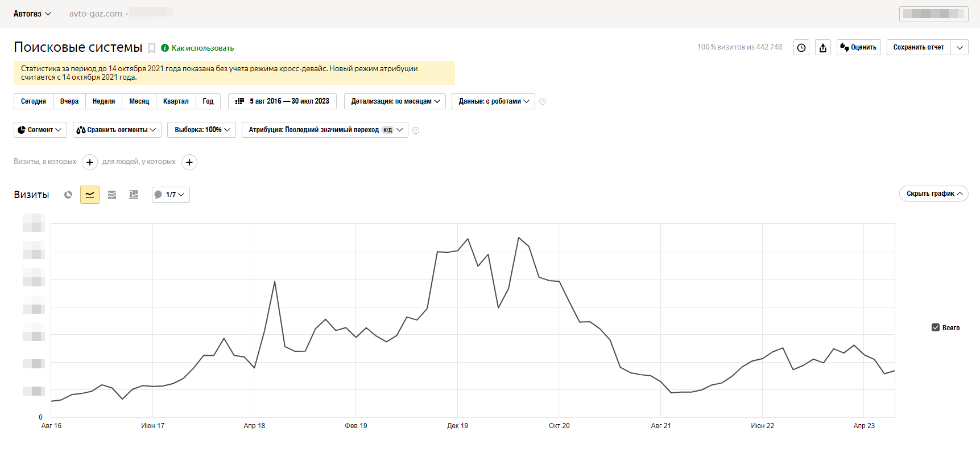This screenshot has width=980, height=460.
Task: Open the Детализация: по месяцам dropdown
Action: point(395,101)
